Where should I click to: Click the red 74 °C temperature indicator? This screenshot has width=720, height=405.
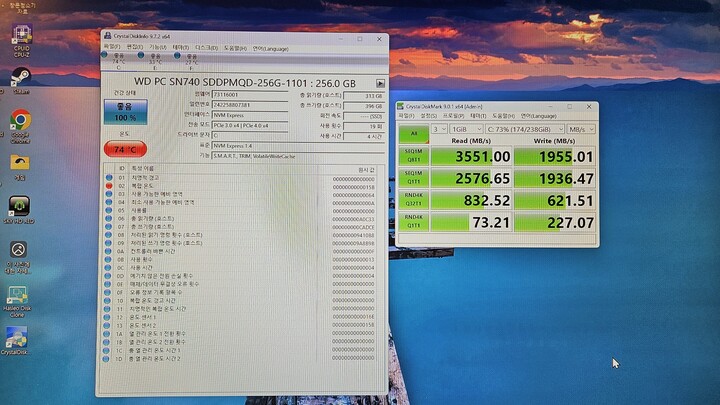tap(124, 149)
